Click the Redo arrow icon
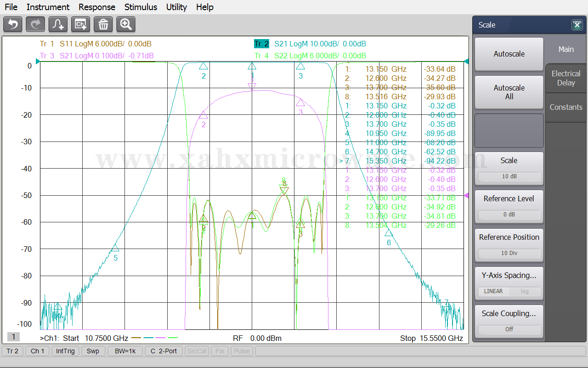588x368 pixels. (x=35, y=24)
